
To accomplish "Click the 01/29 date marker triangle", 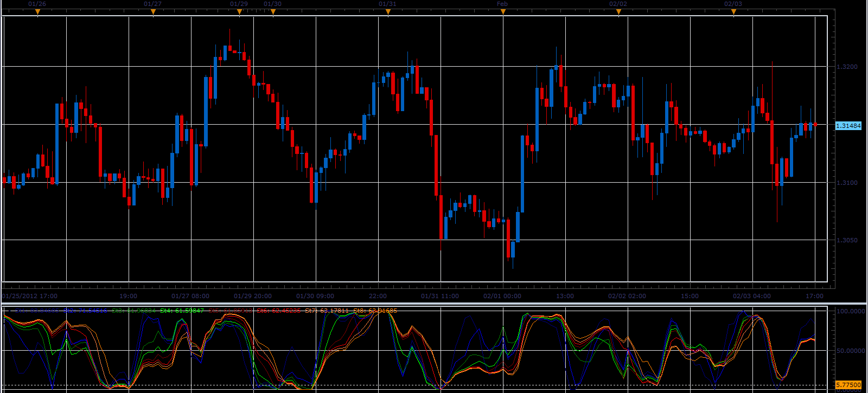I will (239, 12).
